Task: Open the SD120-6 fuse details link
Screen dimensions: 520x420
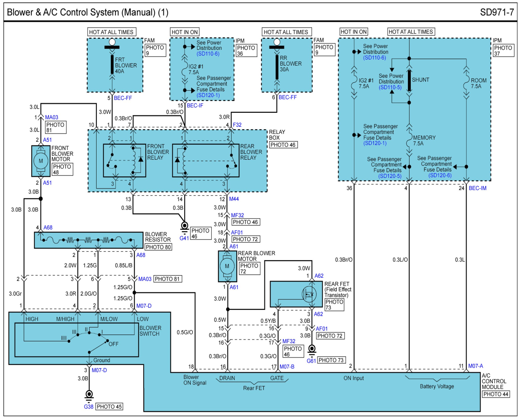Action: (440, 175)
